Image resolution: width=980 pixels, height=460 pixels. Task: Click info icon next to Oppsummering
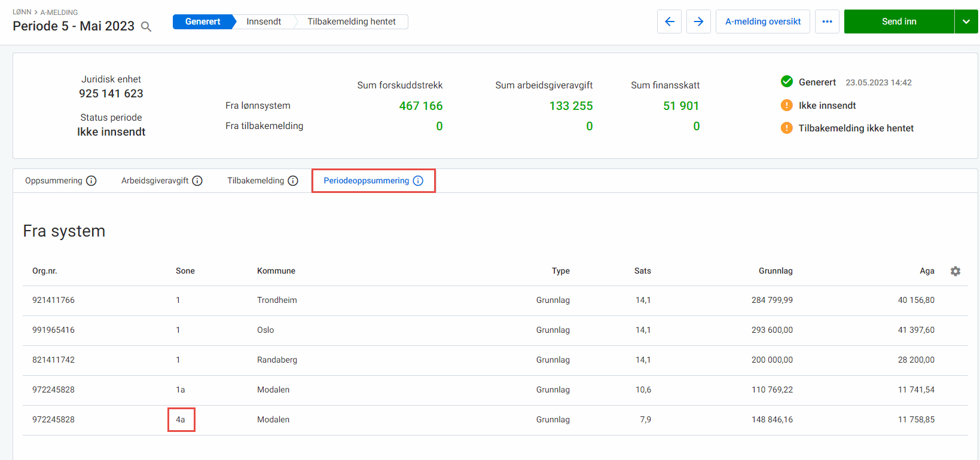[x=91, y=181]
